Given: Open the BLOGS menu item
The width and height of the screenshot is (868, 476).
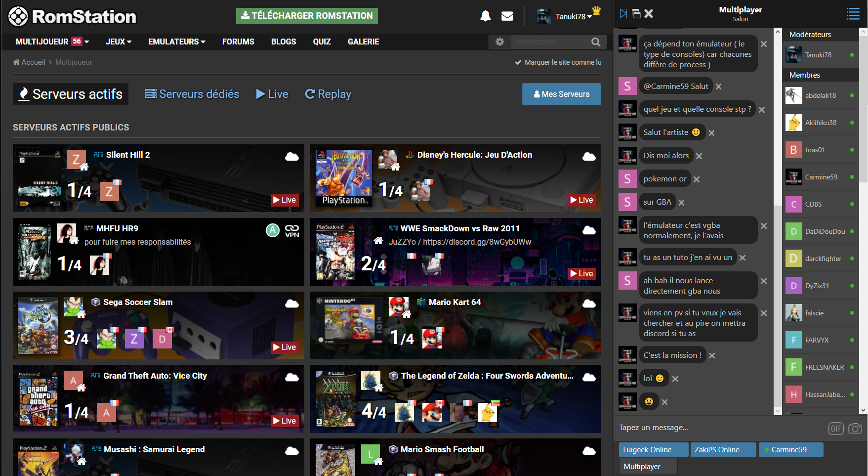Looking at the screenshot, I should [284, 42].
